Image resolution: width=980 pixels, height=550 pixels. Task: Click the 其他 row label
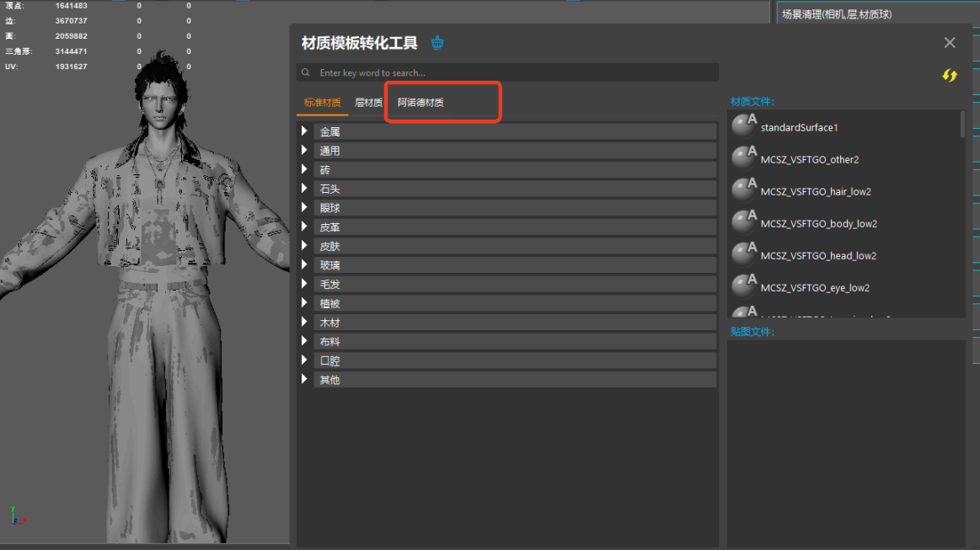coord(330,380)
